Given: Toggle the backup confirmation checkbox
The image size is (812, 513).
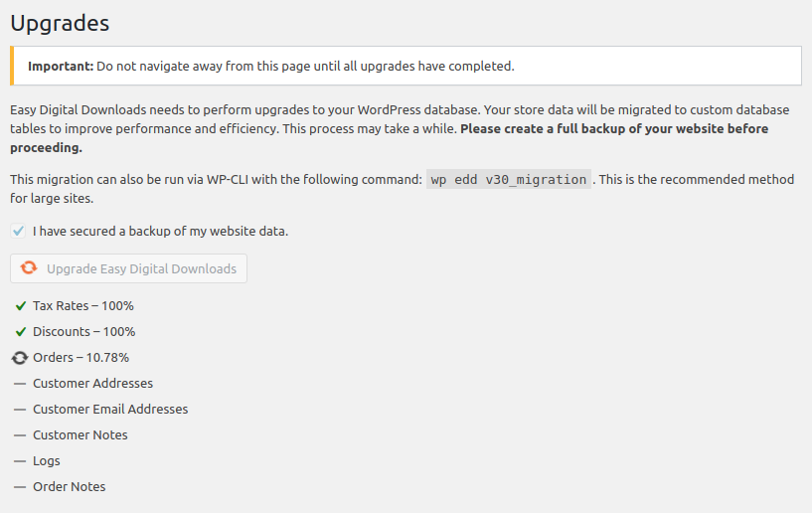Looking at the screenshot, I should (x=19, y=231).
